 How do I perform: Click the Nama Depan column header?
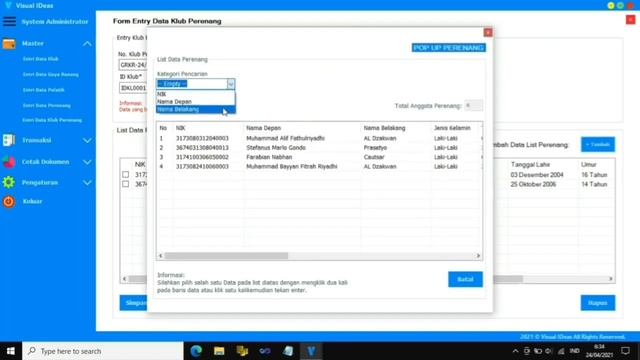[x=264, y=128]
